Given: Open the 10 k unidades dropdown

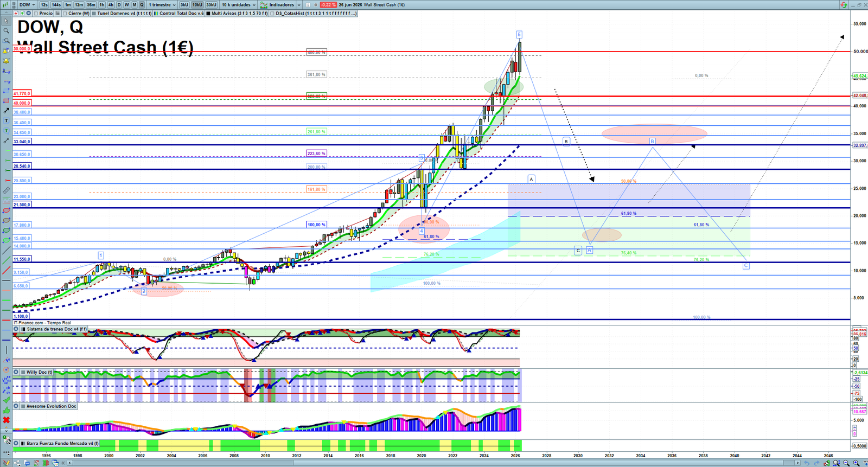Looking at the screenshot, I should tap(239, 4).
